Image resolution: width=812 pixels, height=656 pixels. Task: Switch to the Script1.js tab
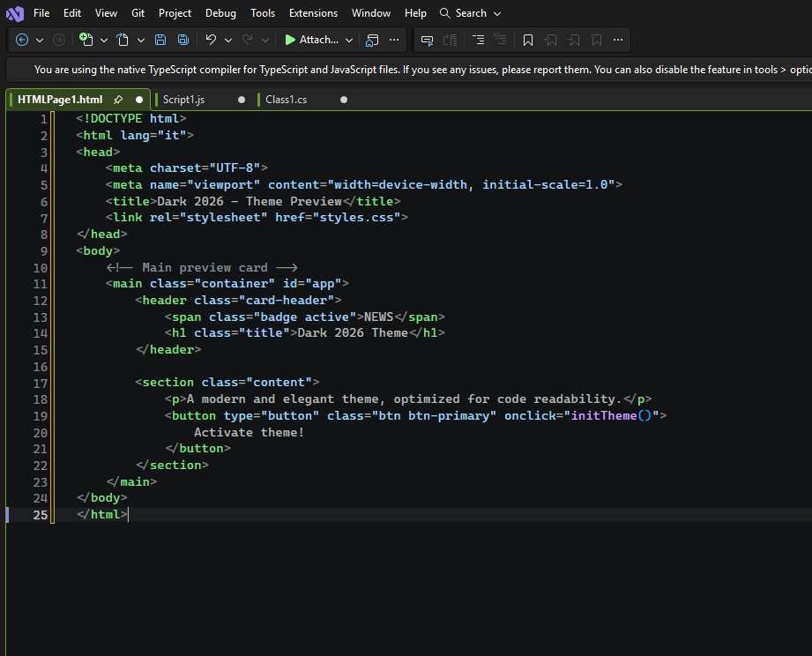click(x=184, y=100)
